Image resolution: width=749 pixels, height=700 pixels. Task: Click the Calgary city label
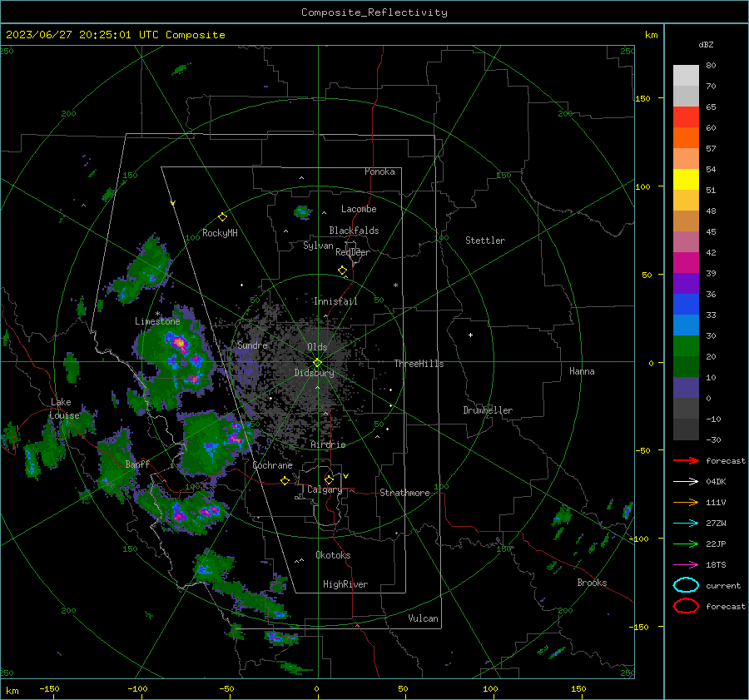325,489
